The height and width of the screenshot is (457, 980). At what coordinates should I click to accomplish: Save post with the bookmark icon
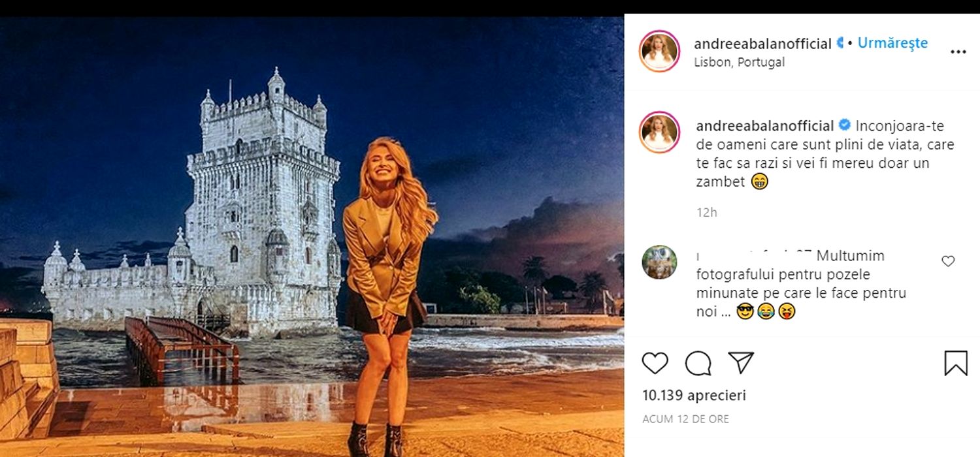956,363
